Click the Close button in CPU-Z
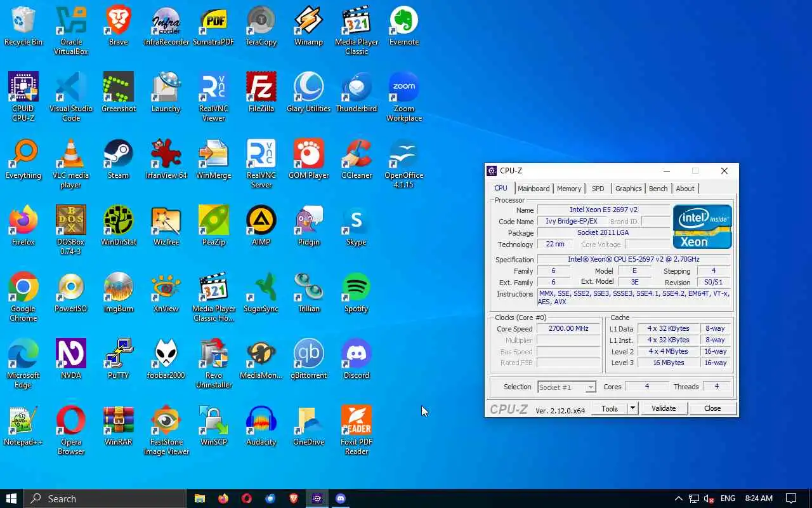Viewport: 812px width, 508px height. [x=712, y=408]
